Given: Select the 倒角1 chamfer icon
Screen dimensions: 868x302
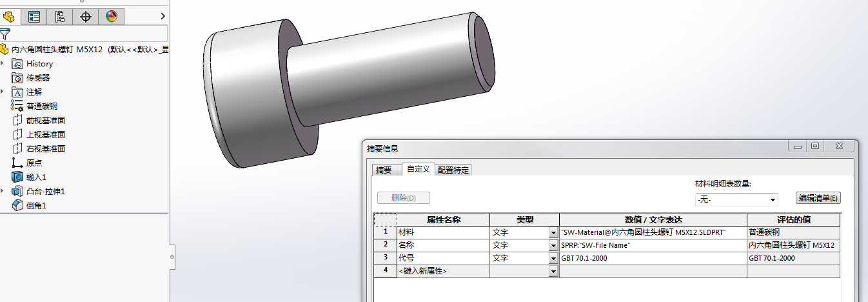Looking at the screenshot, I should click(x=18, y=205).
